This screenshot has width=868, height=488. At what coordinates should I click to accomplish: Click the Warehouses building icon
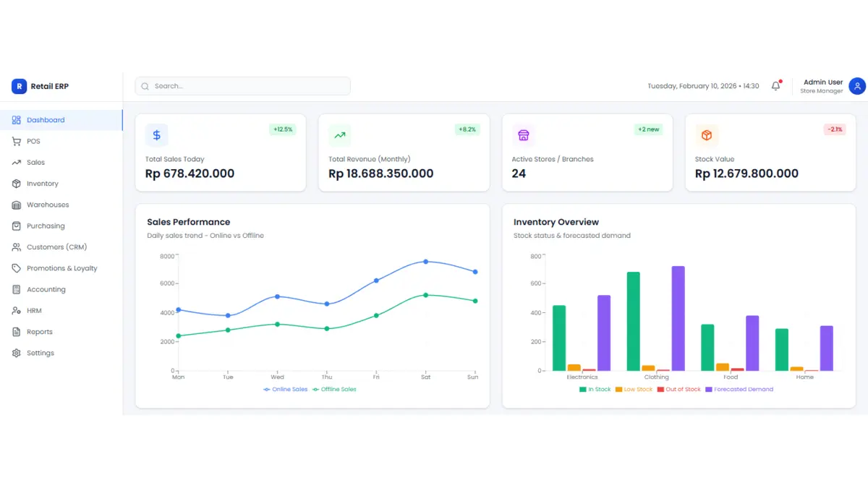[15, 205]
